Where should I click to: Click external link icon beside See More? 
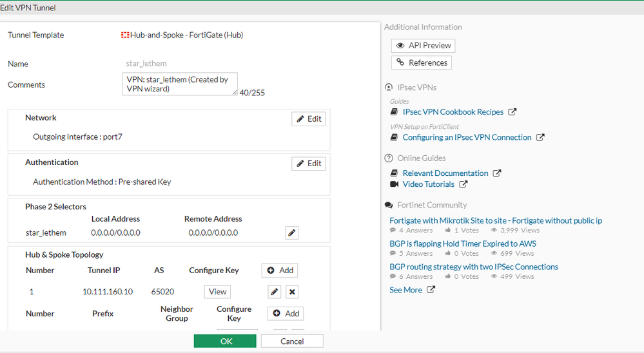click(x=431, y=290)
